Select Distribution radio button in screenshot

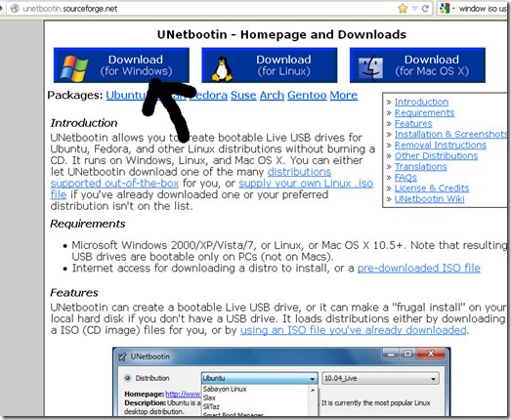click(x=127, y=378)
